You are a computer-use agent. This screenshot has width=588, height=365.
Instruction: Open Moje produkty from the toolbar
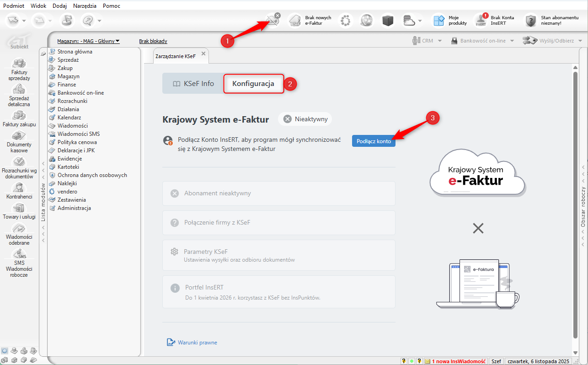[450, 21]
